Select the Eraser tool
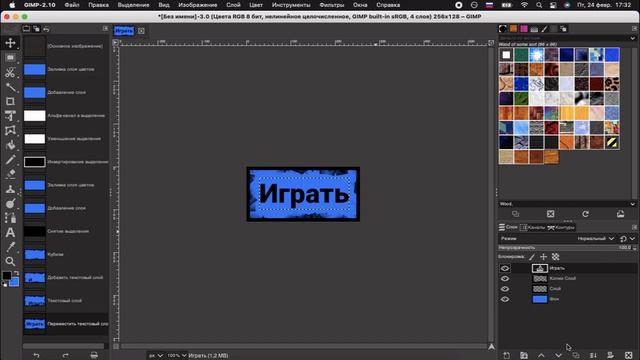Viewport: 640px width, 360px height. 10,174
